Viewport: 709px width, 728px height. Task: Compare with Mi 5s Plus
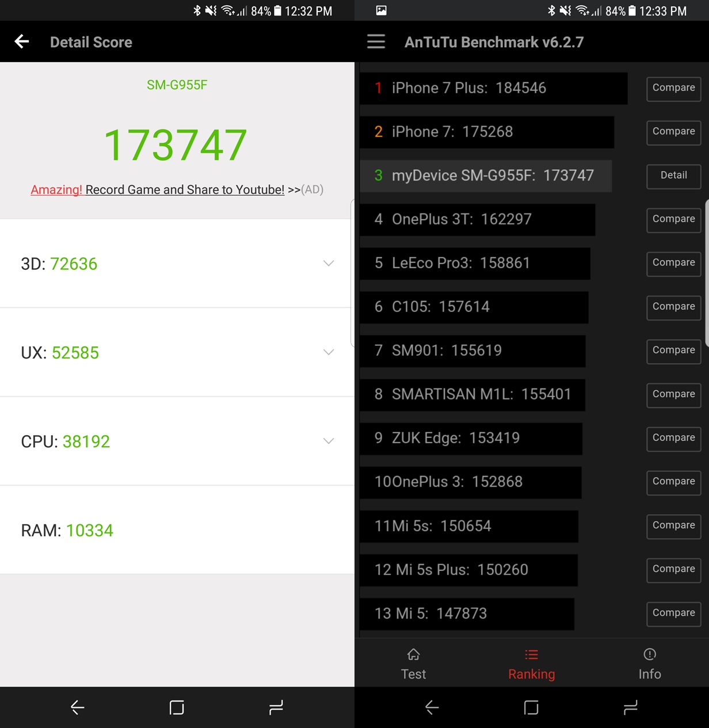coord(673,569)
